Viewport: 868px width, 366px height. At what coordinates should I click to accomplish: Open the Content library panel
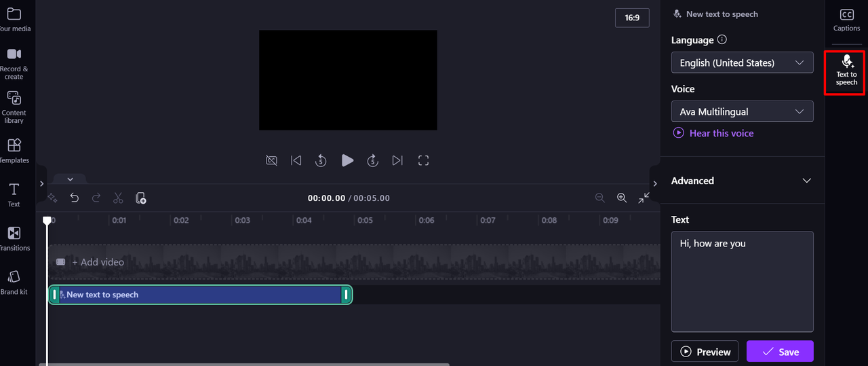click(14, 107)
